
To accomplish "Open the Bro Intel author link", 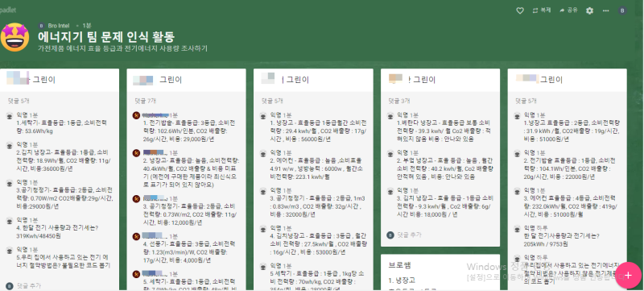I will (58, 26).
